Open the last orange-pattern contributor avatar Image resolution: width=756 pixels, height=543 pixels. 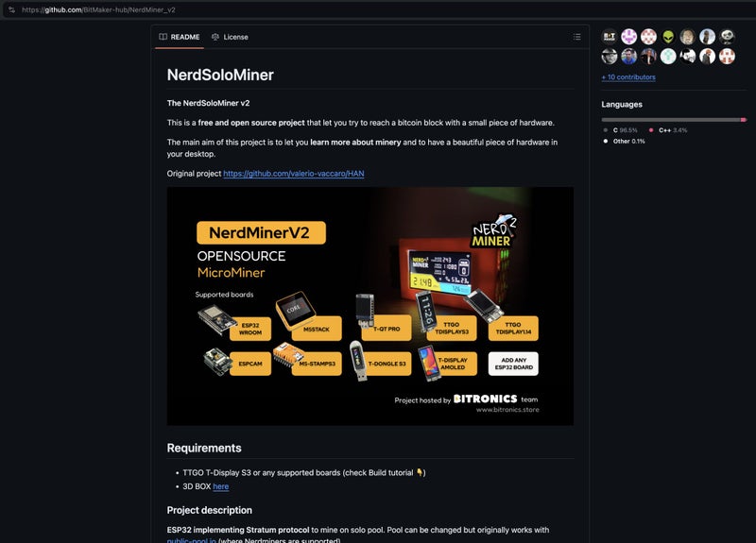pos(727,57)
